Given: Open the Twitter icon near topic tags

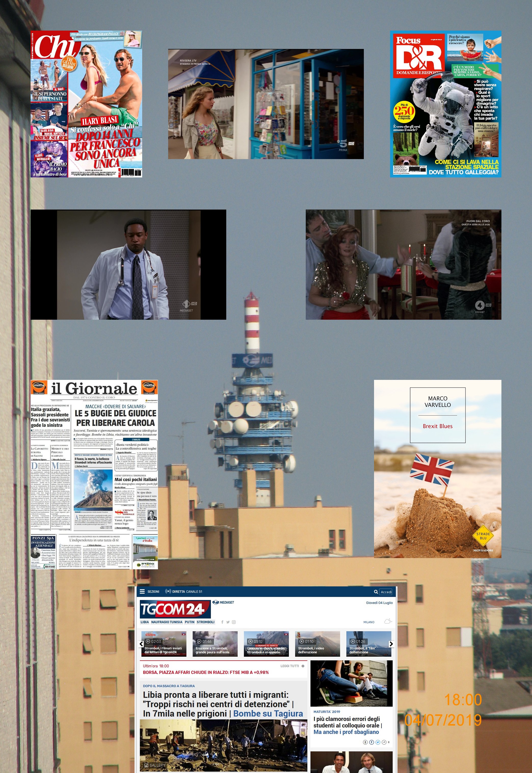Looking at the screenshot, I should click(x=228, y=622).
